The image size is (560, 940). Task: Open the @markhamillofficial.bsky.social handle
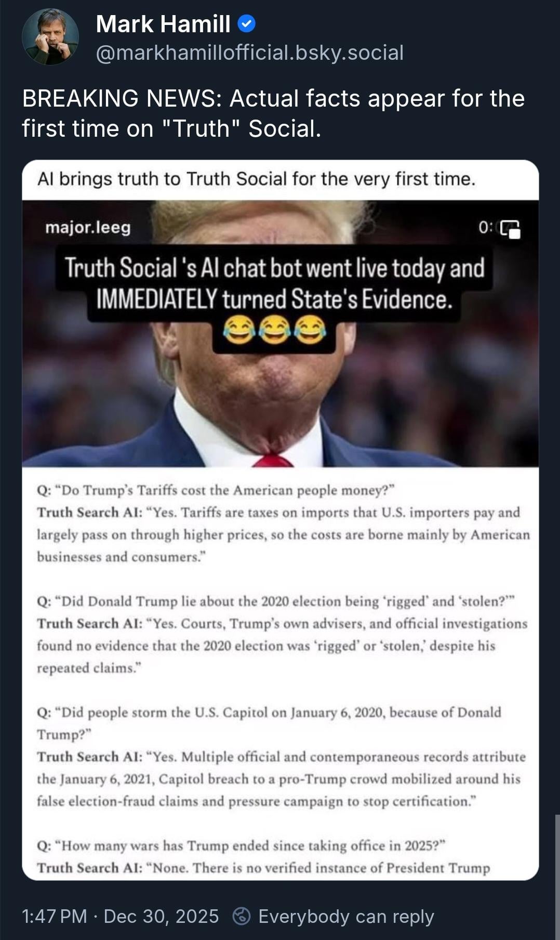click(x=250, y=53)
